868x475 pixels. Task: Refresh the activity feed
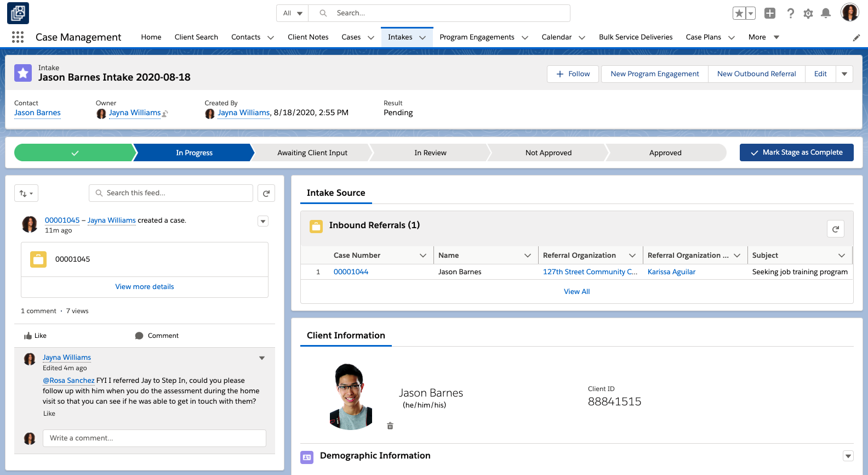(266, 193)
